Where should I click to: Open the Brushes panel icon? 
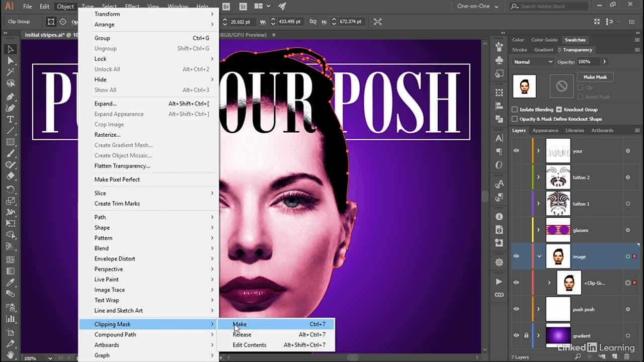point(499,47)
